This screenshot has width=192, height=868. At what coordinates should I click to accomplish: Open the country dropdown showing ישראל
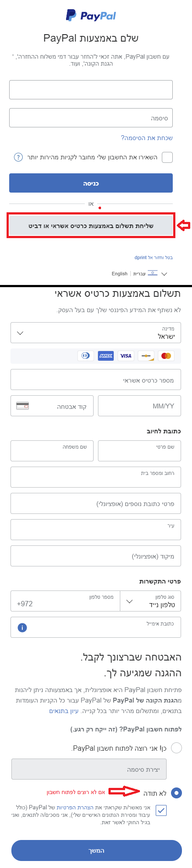coord(96,333)
